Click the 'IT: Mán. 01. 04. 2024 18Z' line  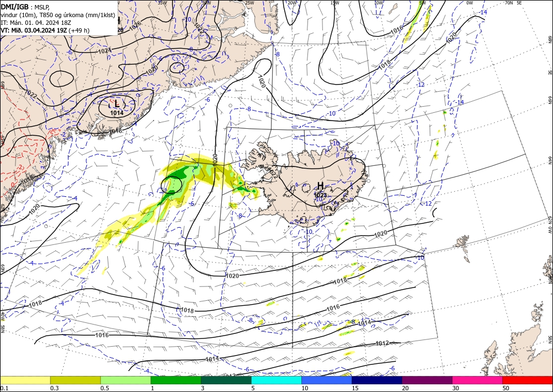[36, 23]
